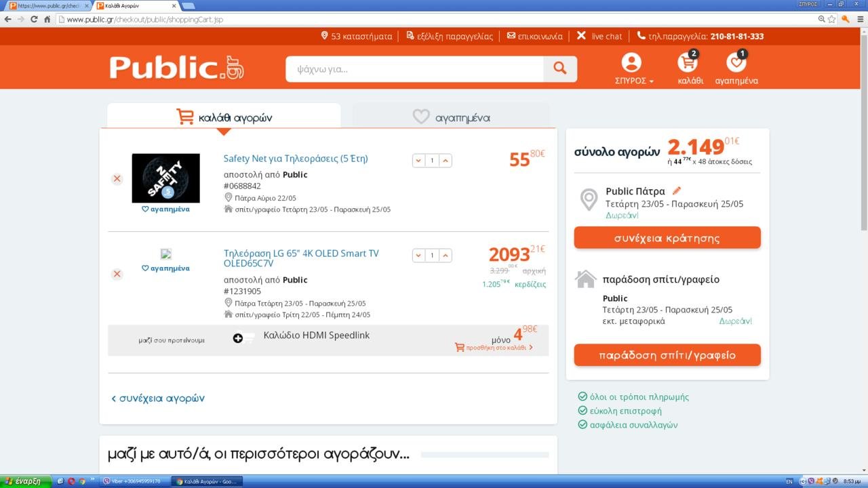Click LG TV product code #1231905
This screenshot has width=868, height=488.
(242, 291)
